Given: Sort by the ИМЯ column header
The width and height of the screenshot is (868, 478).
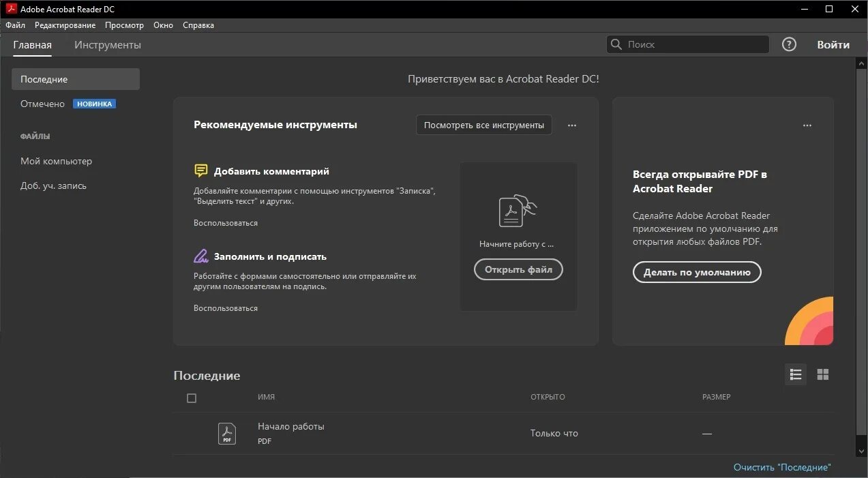Looking at the screenshot, I should (x=266, y=397).
